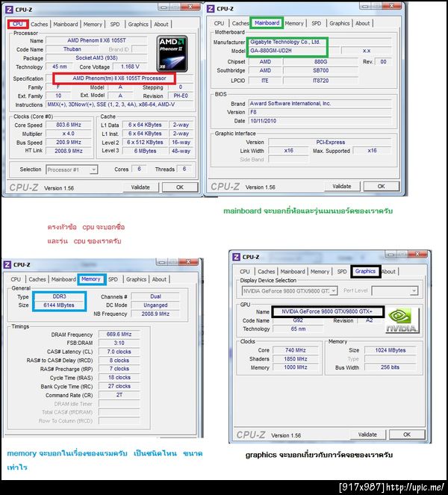Open About tab in the Memory window

(159, 279)
